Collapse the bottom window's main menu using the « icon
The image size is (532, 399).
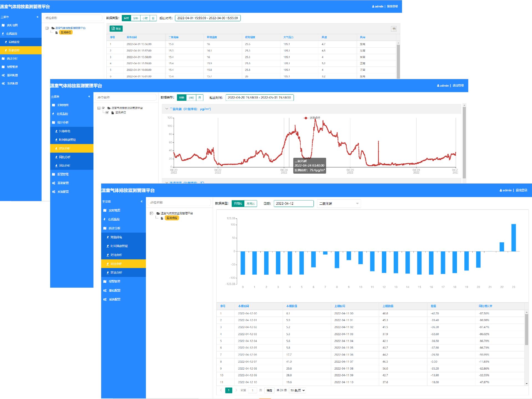pos(142,201)
